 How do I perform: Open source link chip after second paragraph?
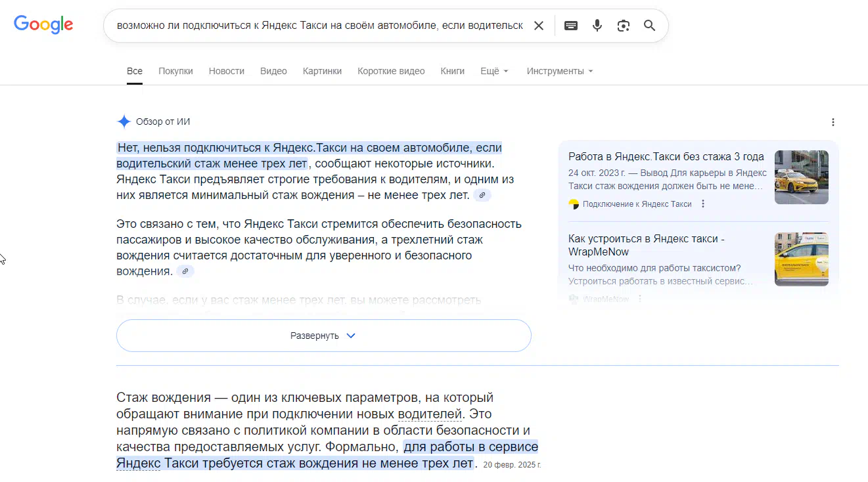185,271
